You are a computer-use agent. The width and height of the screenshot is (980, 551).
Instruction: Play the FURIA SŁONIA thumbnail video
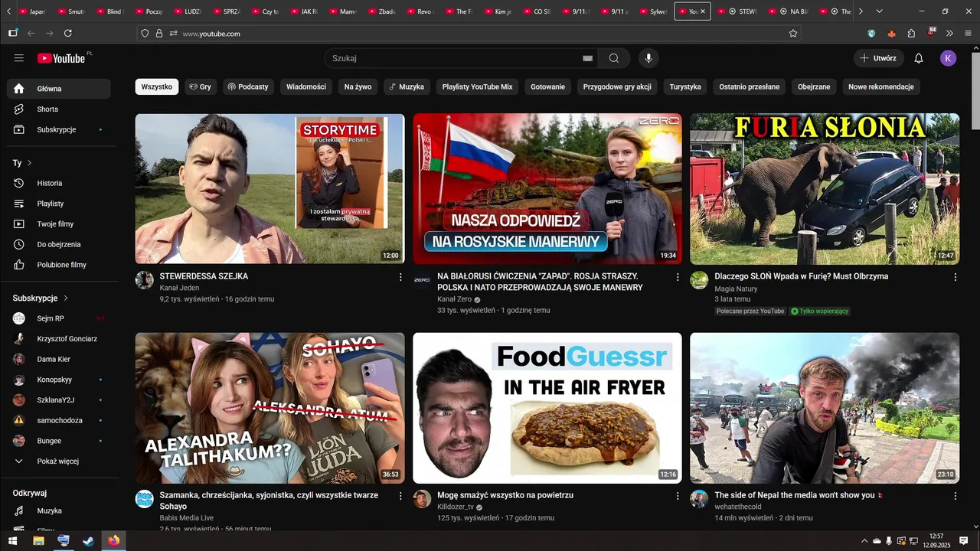[825, 189]
